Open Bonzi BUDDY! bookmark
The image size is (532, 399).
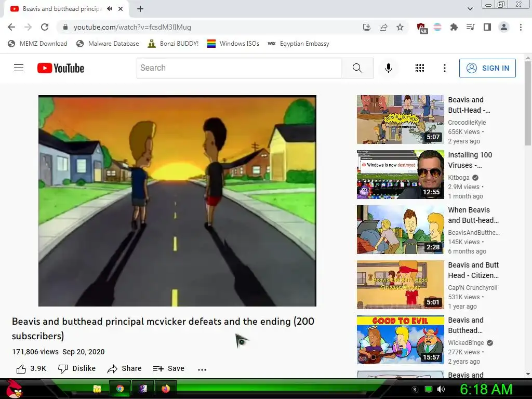(173, 44)
